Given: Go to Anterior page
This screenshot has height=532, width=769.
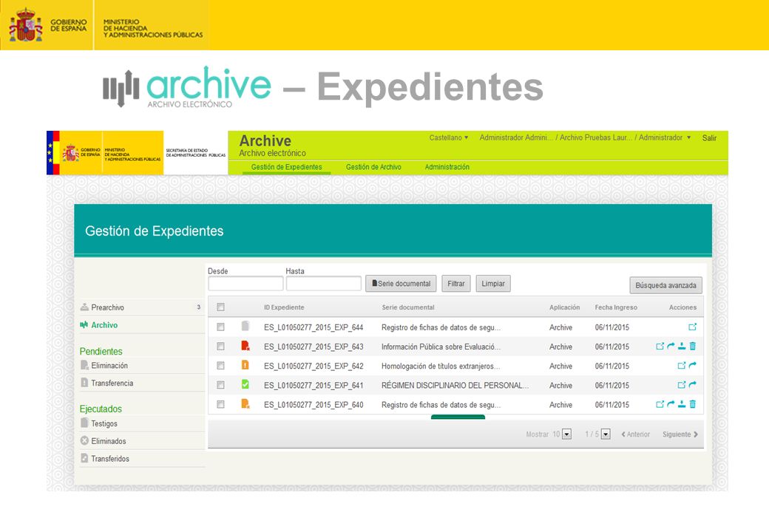Looking at the screenshot, I should coord(636,434).
